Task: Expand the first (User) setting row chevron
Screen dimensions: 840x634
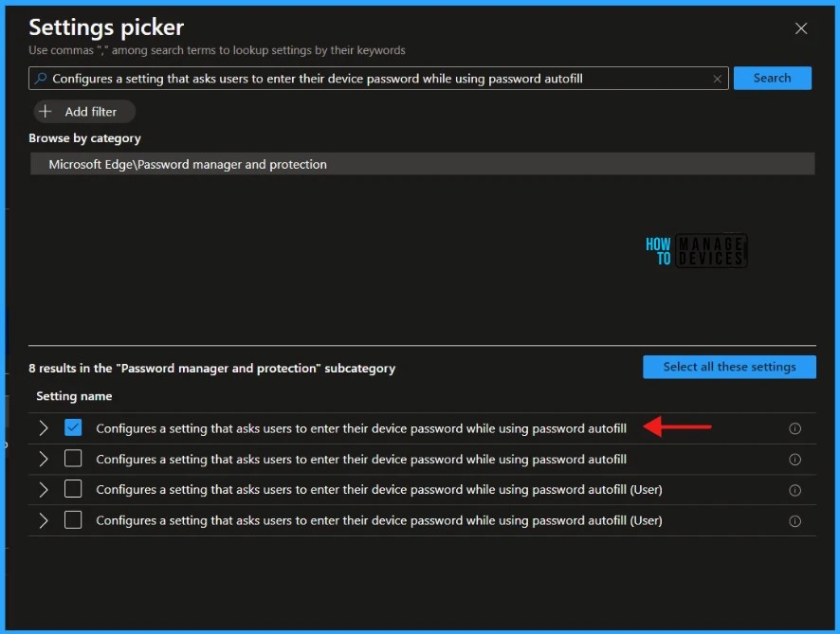Action: 44,489
